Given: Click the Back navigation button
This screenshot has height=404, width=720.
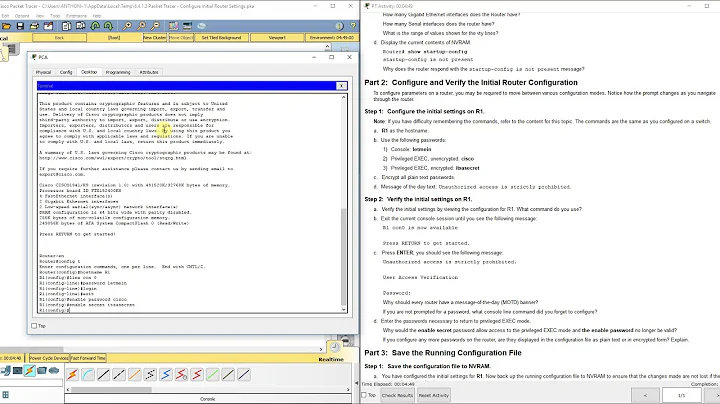Looking at the screenshot, I should pyautogui.click(x=59, y=38).
